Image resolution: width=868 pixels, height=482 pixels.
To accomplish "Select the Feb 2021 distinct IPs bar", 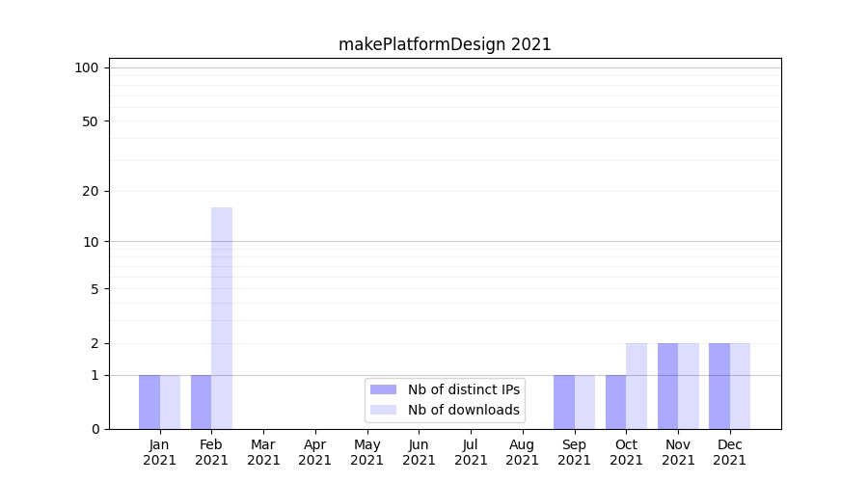I will coord(201,402).
